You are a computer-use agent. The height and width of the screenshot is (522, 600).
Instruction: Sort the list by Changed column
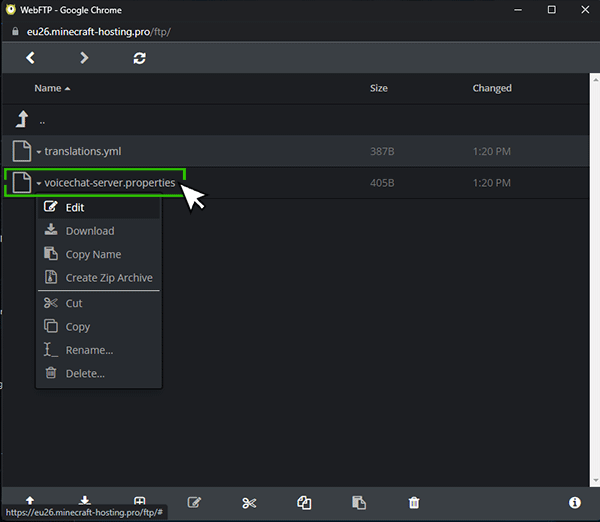[x=492, y=88]
